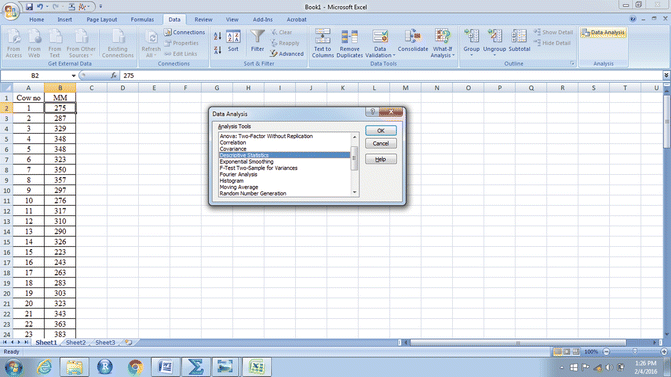Click Cancel in Data Analysis dialog
This screenshot has height=377, width=671.
click(x=381, y=143)
